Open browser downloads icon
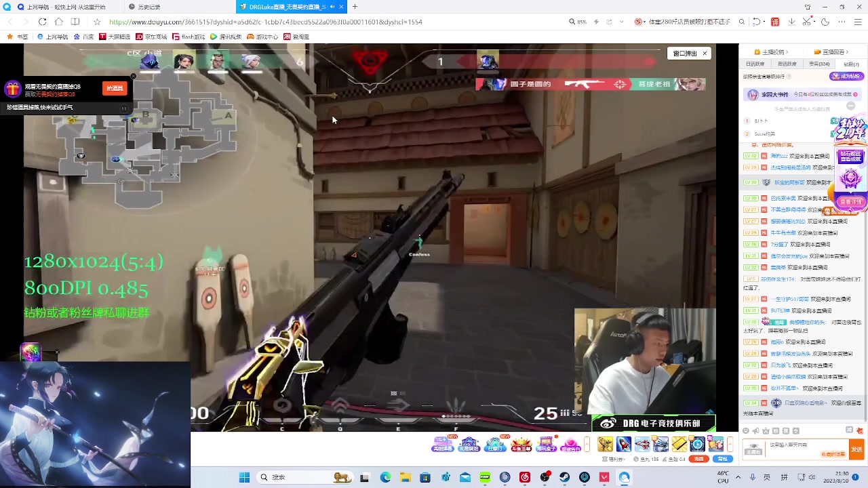The width and height of the screenshot is (868, 488). click(x=791, y=22)
